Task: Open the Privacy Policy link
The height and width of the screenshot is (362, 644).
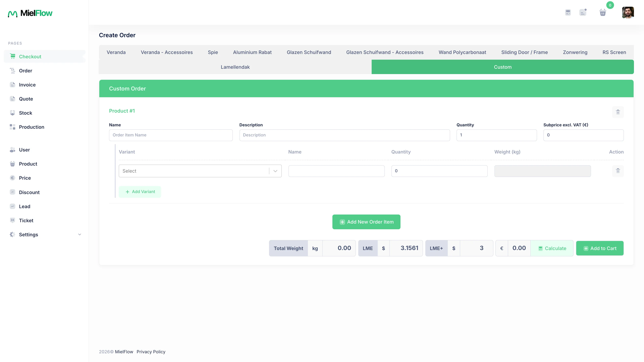Action: click(x=151, y=352)
